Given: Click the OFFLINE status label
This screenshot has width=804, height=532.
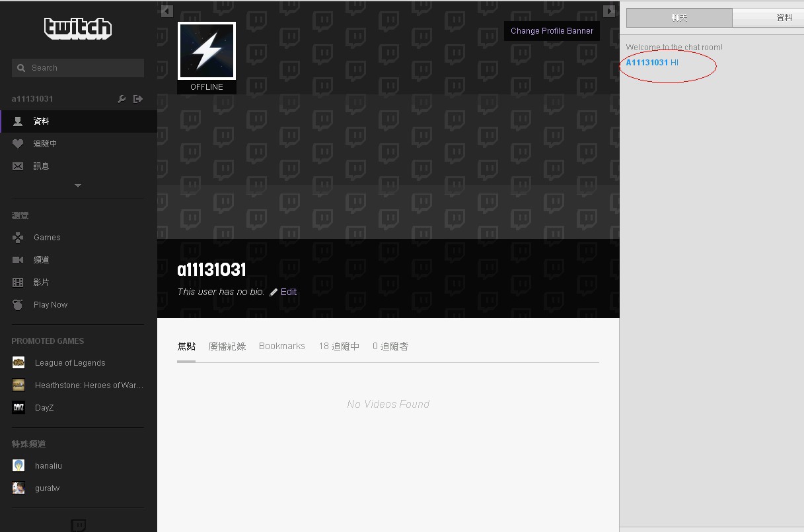Looking at the screenshot, I should tap(207, 87).
